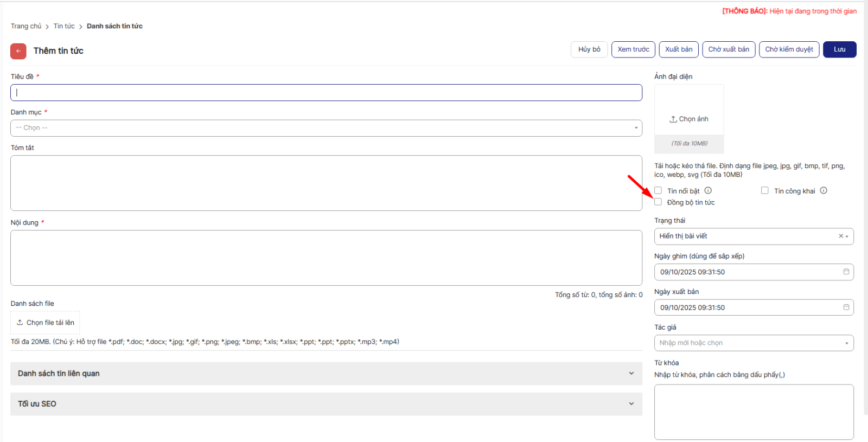Click info icon beside Tin công khai

coord(824,190)
